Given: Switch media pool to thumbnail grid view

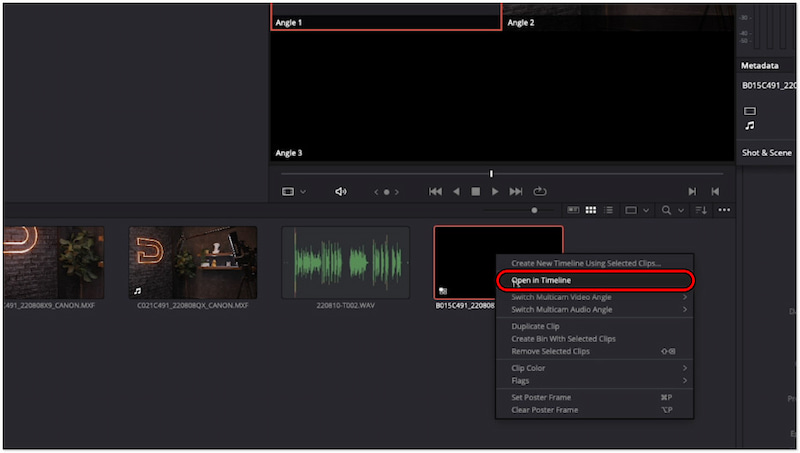Looking at the screenshot, I should click(x=591, y=210).
